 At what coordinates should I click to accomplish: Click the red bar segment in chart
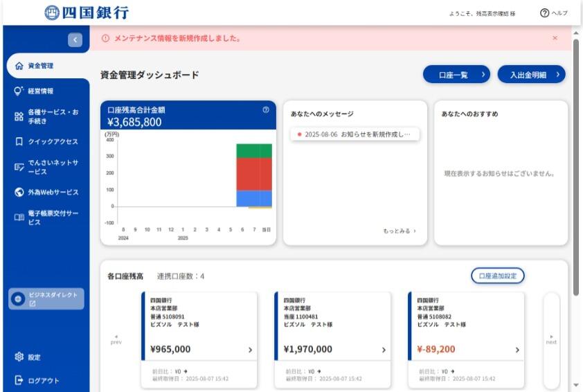[x=254, y=174]
